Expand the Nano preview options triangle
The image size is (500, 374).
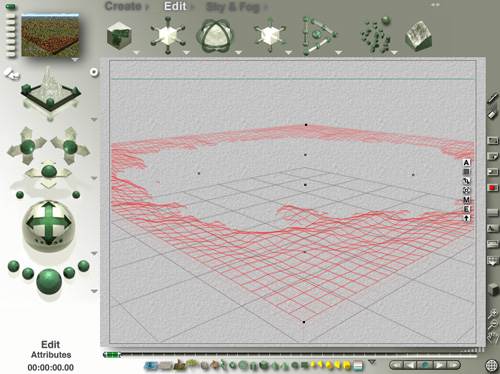(x=75, y=60)
